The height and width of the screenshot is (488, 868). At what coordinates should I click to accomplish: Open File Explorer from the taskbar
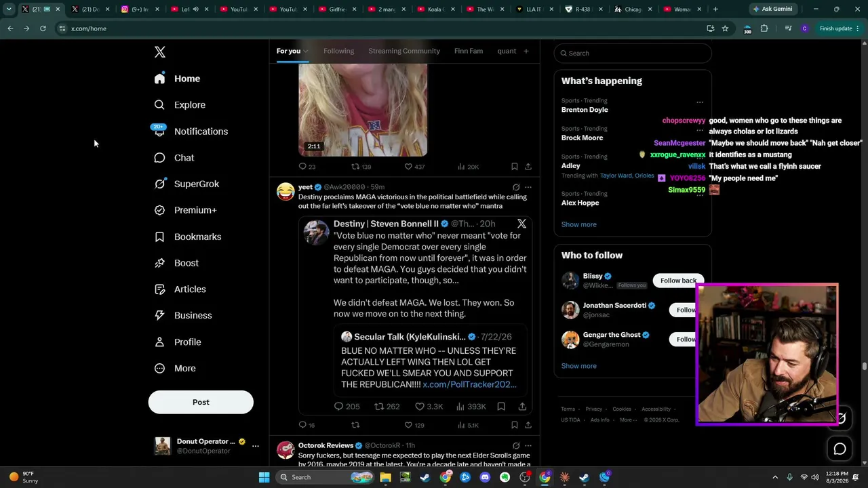coord(385,477)
